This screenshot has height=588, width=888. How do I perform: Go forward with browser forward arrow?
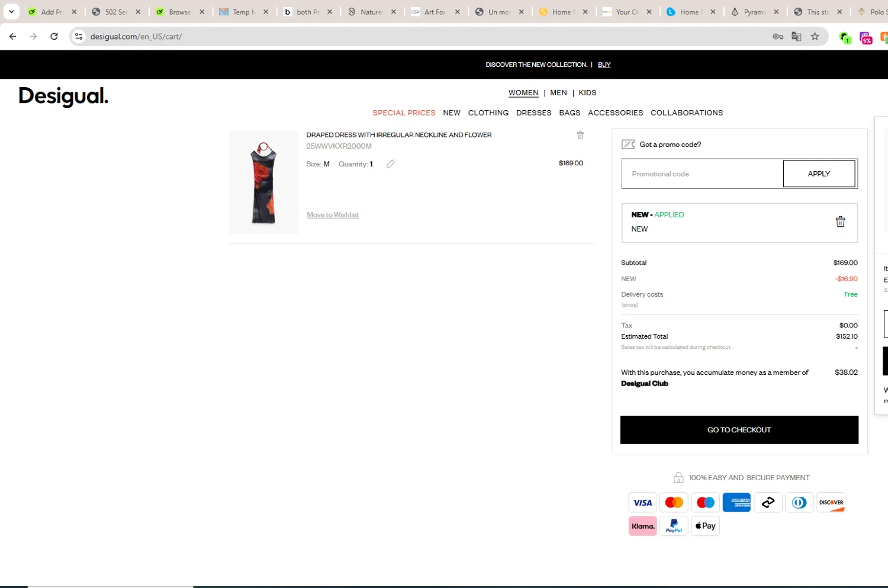click(x=33, y=36)
